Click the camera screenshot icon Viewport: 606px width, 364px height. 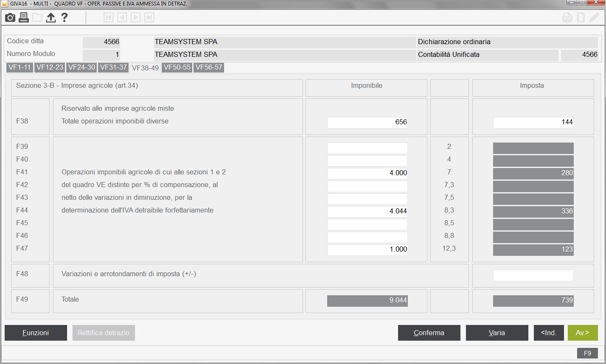[10, 17]
